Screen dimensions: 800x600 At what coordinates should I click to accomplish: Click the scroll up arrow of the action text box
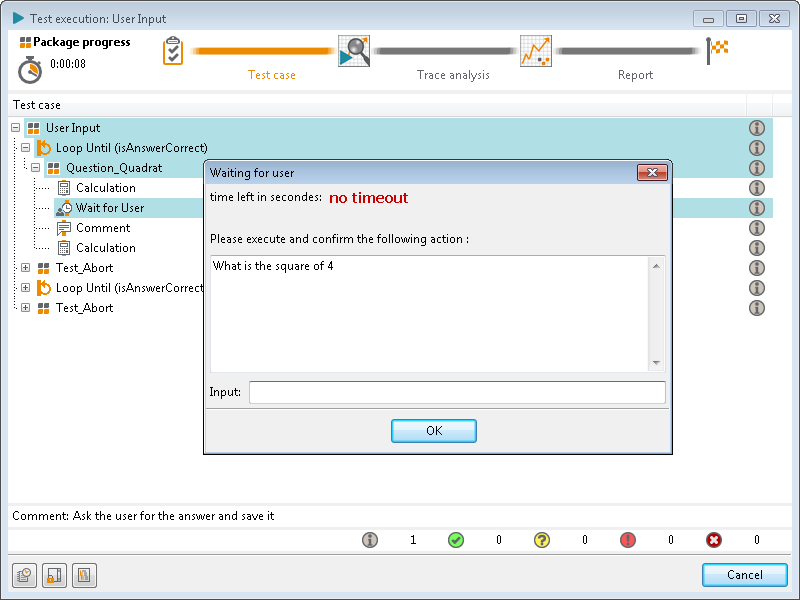tap(656, 266)
